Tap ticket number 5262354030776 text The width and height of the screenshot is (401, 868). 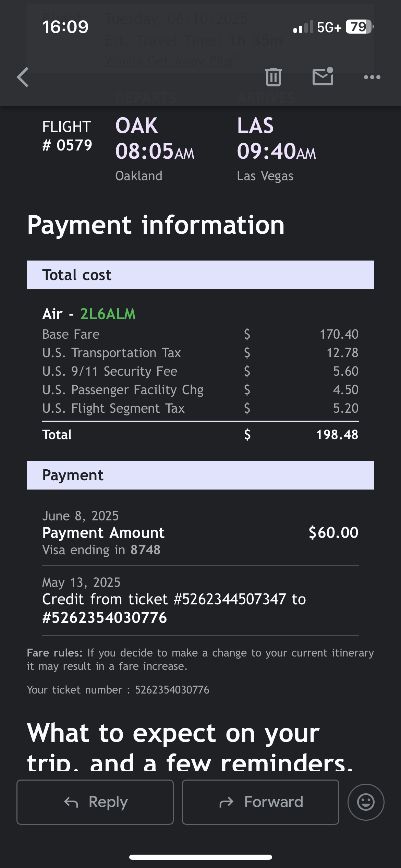point(172,690)
